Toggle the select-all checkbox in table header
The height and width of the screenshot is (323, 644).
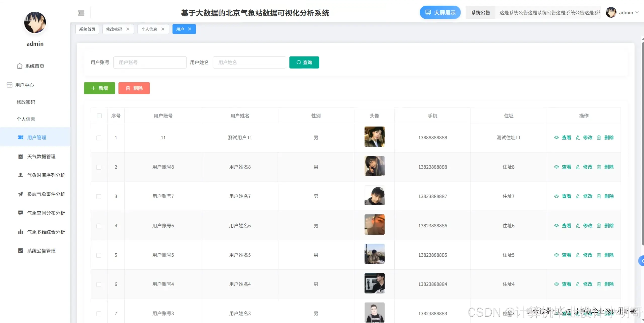99,116
